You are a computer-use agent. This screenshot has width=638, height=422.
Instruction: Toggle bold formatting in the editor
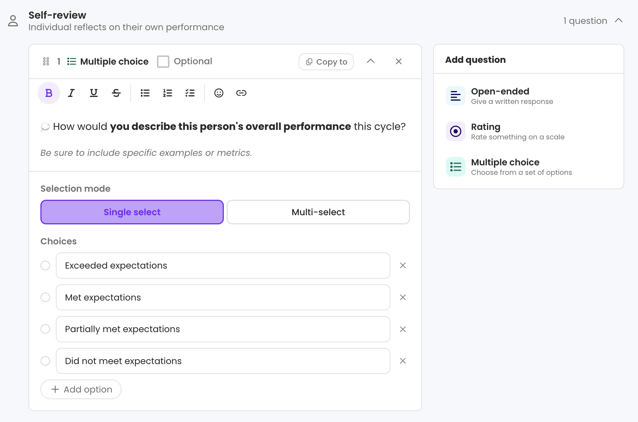[48, 93]
